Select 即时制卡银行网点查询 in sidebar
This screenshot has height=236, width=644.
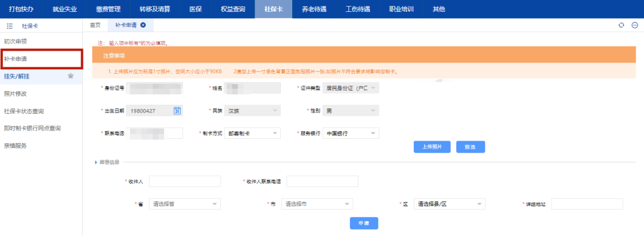tap(41, 128)
